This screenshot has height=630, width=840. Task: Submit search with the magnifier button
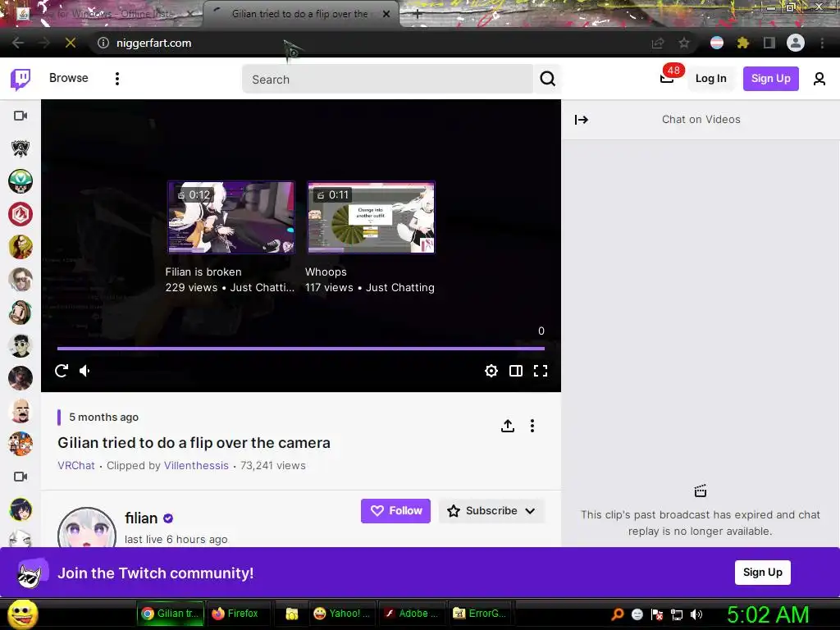tap(547, 79)
